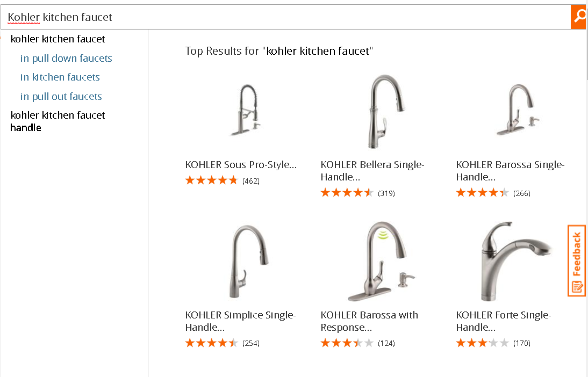Open KOHLER Bellera faucet image
This screenshot has height=377, width=588.
pos(386,111)
